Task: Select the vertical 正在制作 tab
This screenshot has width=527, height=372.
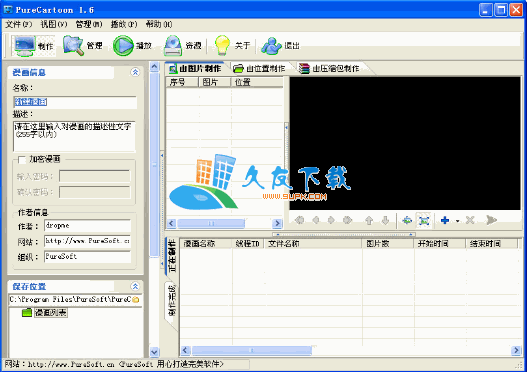Action: tap(171, 255)
